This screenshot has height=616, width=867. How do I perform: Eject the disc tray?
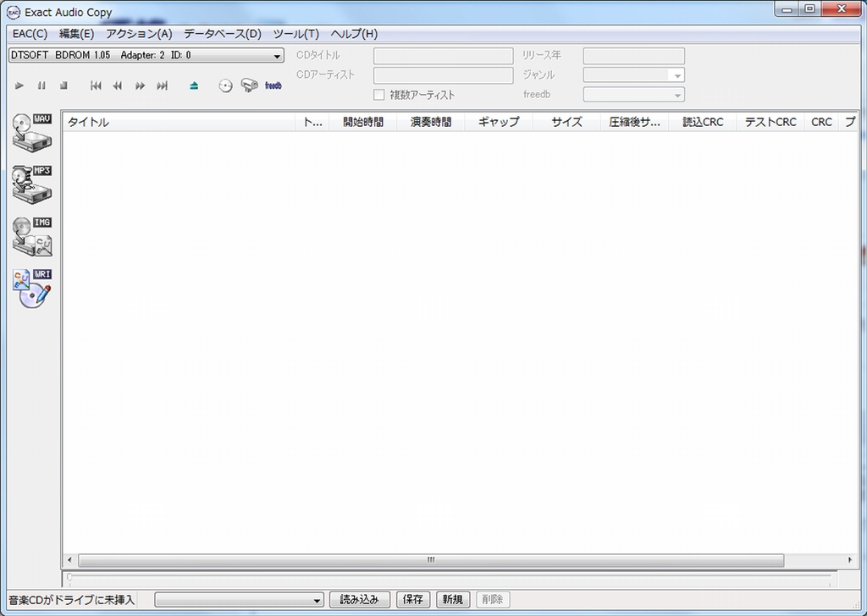click(x=194, y=85)
